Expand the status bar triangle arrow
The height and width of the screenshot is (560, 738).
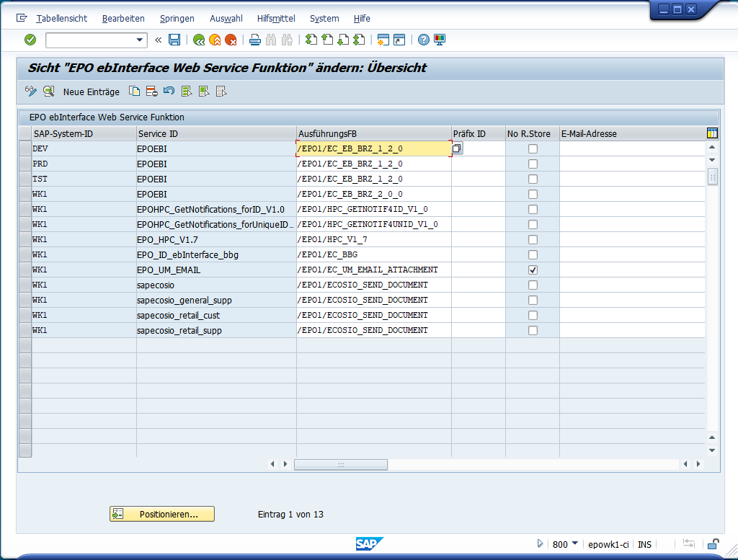click(x=540, y=543)
